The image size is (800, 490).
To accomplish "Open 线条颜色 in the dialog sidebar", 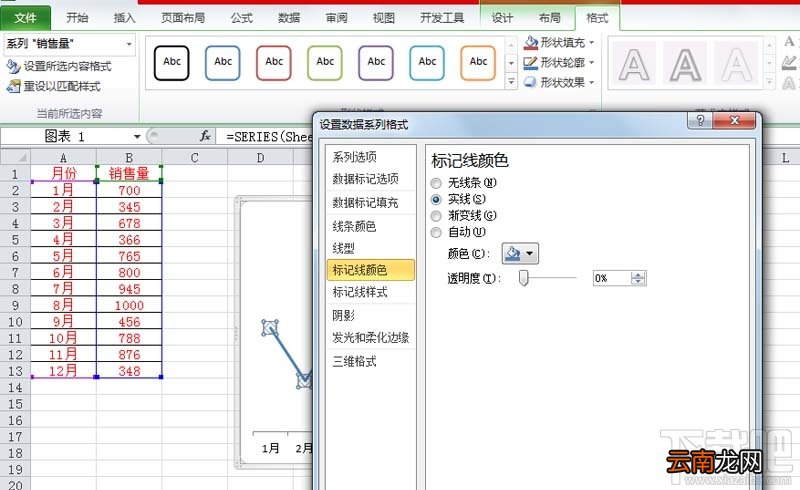I will point(371,226).
